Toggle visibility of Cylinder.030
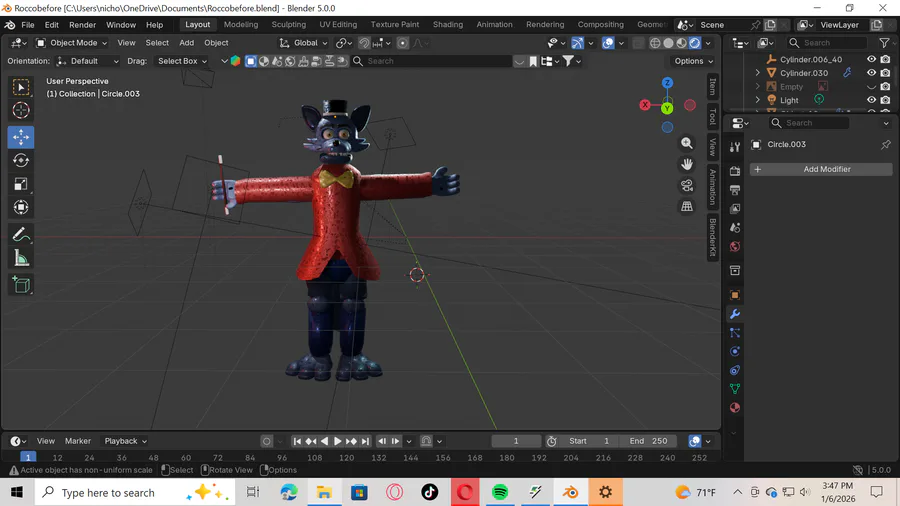 pyautogui.click(x=871, y=73)
